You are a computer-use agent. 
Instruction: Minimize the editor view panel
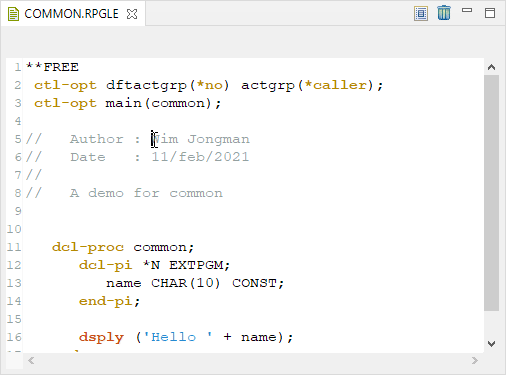[x=467, y=10]
